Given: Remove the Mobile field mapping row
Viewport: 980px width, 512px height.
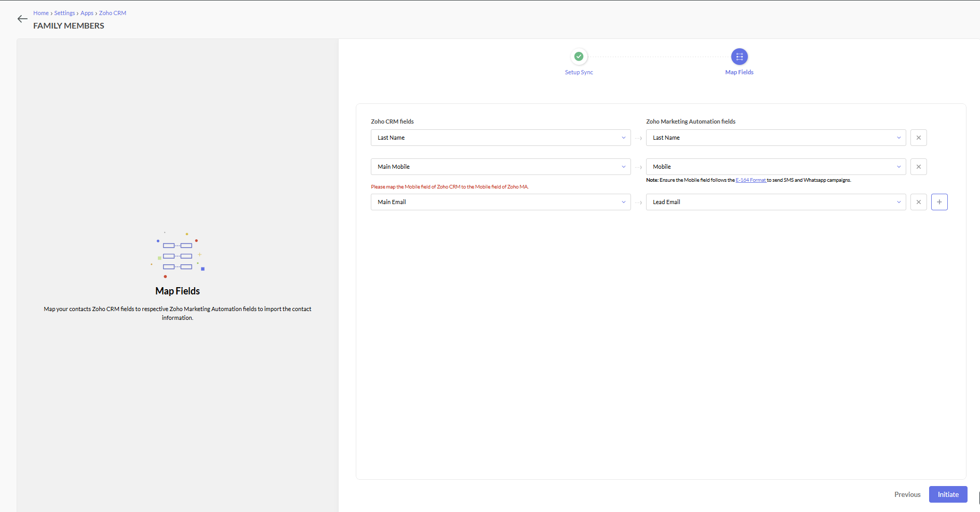Looking at the screenshot, I should pyautogui.click(x=918, y=167).
